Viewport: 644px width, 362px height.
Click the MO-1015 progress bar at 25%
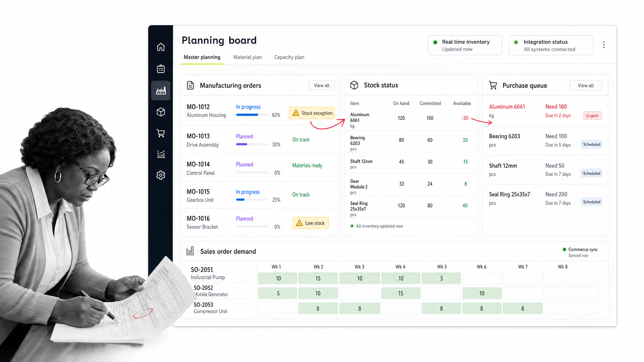click(x=252, y=200)
